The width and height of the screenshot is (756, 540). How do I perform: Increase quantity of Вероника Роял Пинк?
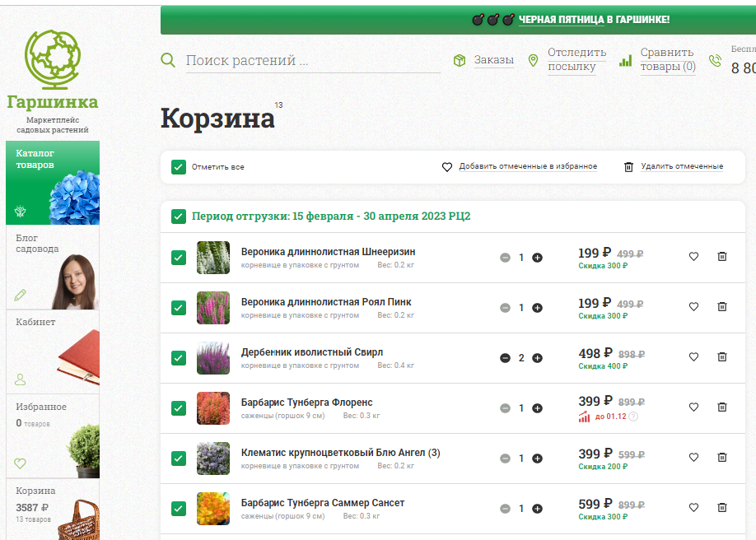coord(537,308)
